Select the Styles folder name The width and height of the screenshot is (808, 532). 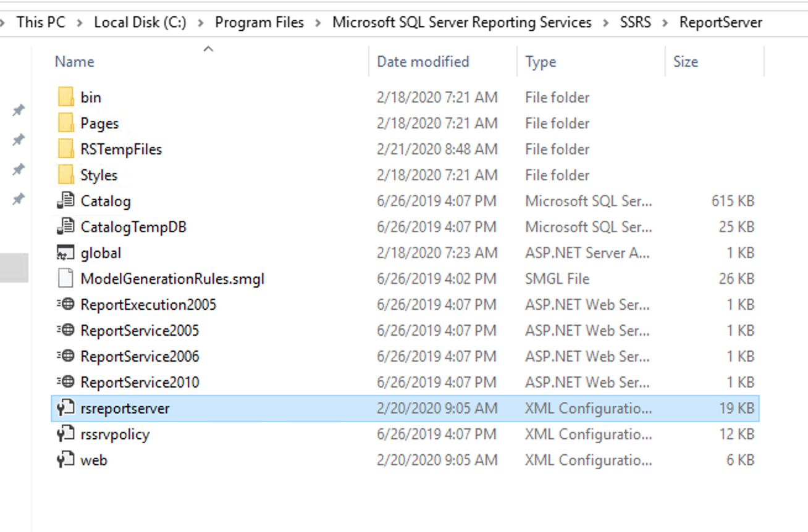(99, 175)
